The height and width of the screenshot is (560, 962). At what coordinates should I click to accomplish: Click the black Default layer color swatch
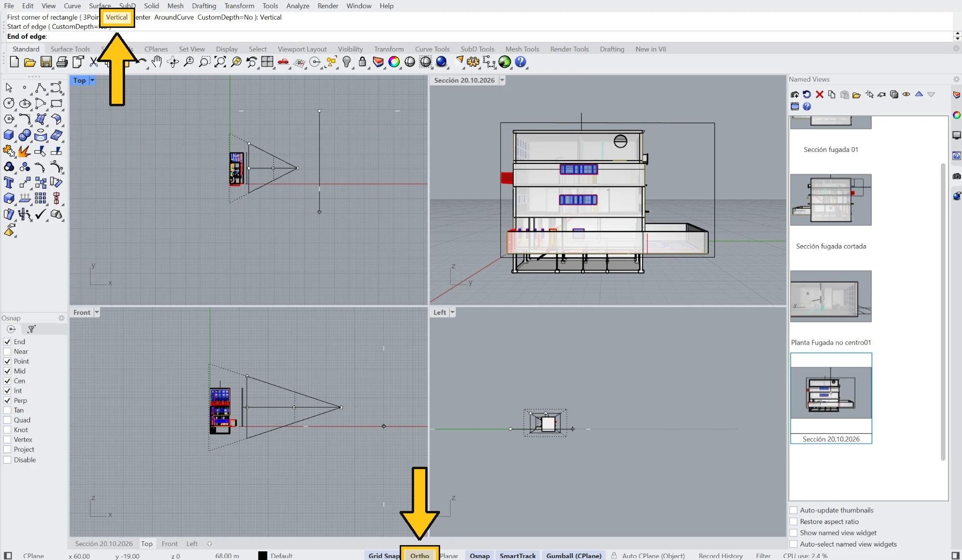263,556
